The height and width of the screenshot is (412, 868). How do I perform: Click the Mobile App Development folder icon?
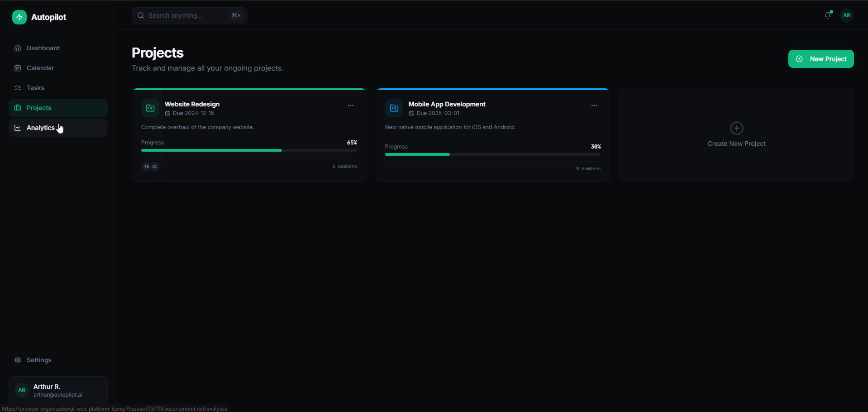[394, 109]
